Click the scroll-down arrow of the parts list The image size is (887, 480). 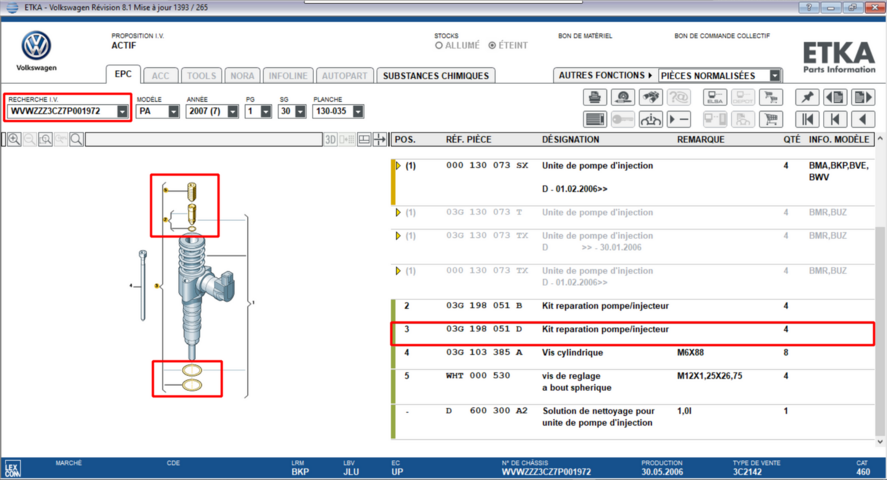880,442
